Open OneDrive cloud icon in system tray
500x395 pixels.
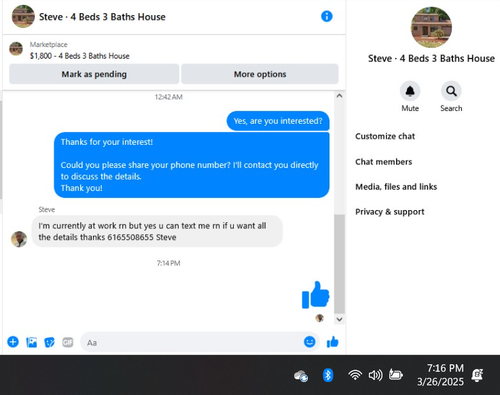tap(301, 376)
